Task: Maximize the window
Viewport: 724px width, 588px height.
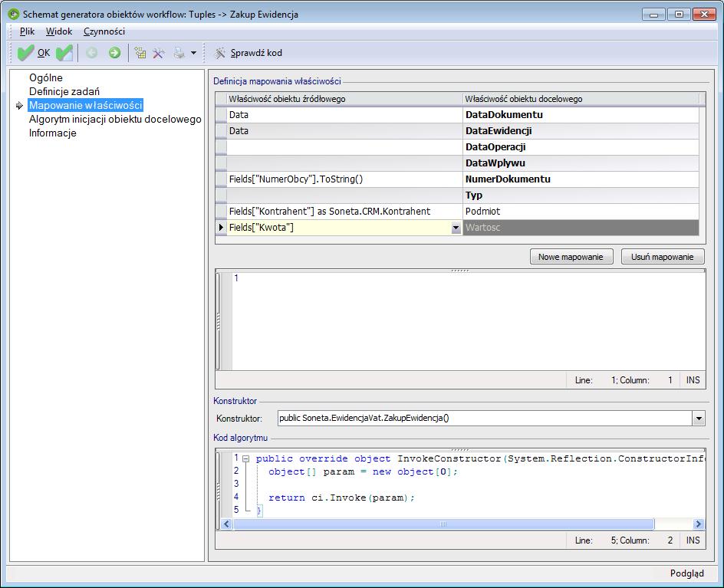Action: [679, 15]
